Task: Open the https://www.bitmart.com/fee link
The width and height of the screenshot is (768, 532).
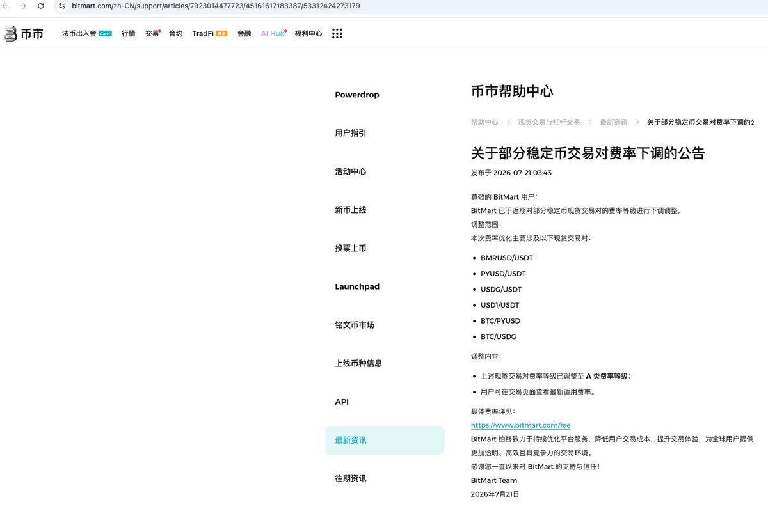Action: [520, 425]
